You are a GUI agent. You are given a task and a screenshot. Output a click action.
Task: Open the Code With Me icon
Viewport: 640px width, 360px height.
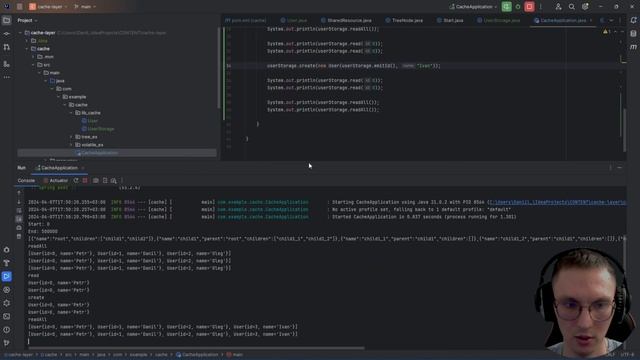pos(558,7)
